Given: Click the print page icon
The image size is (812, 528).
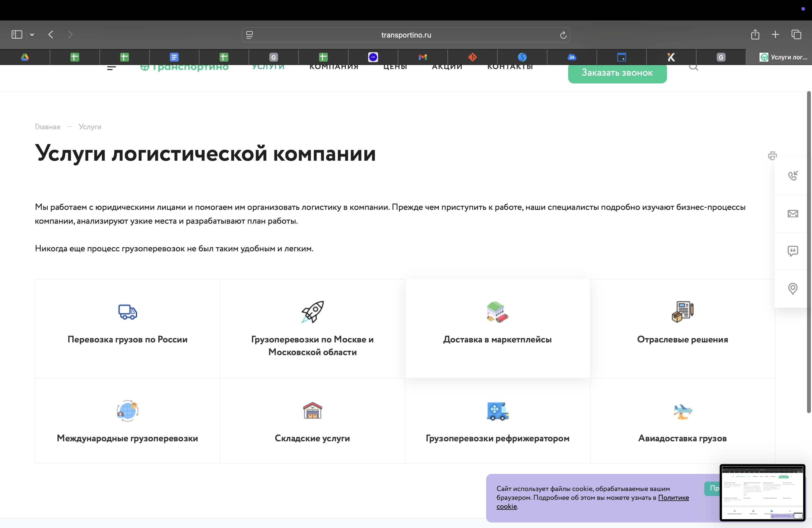Looking at the screenshot, I should [772, 155].
